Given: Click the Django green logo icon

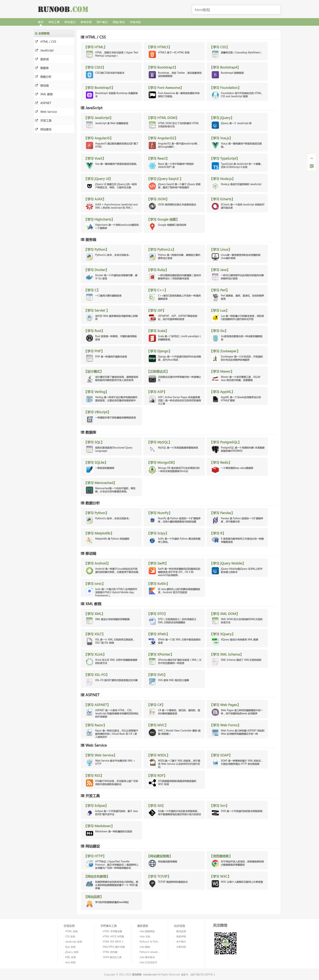Looking at the screenshot, I should click(152, 358).
